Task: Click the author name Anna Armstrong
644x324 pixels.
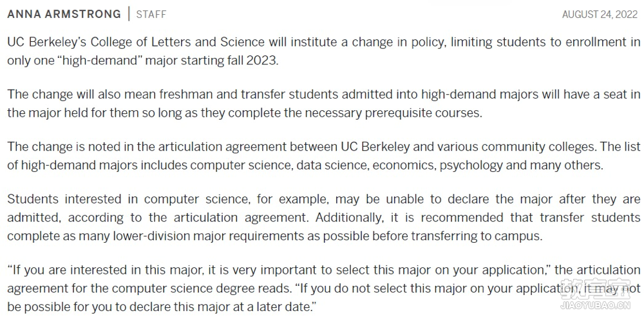Action: [64, 14]
